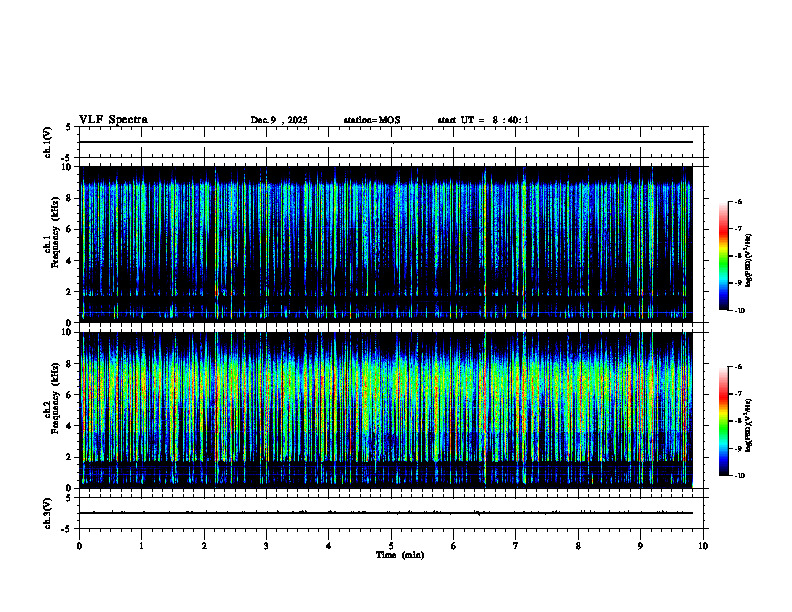Click the ch.1 voltage waveform trace
Image resolution: width=792 pixels, height=612 pixels.
[386, 142]
